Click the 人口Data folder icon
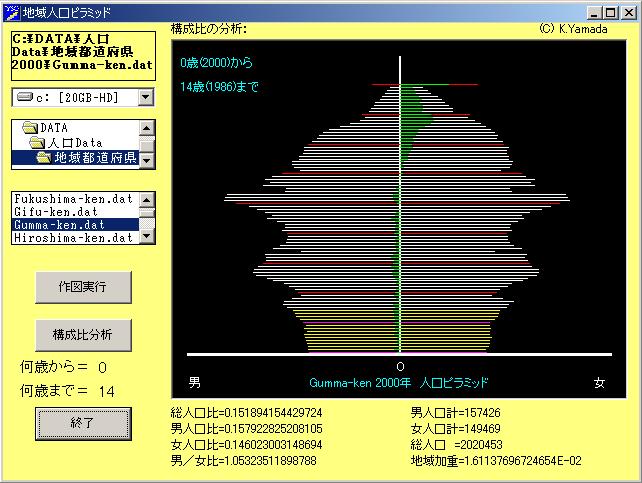The image size is (642, 483). [x=37, y=143]
